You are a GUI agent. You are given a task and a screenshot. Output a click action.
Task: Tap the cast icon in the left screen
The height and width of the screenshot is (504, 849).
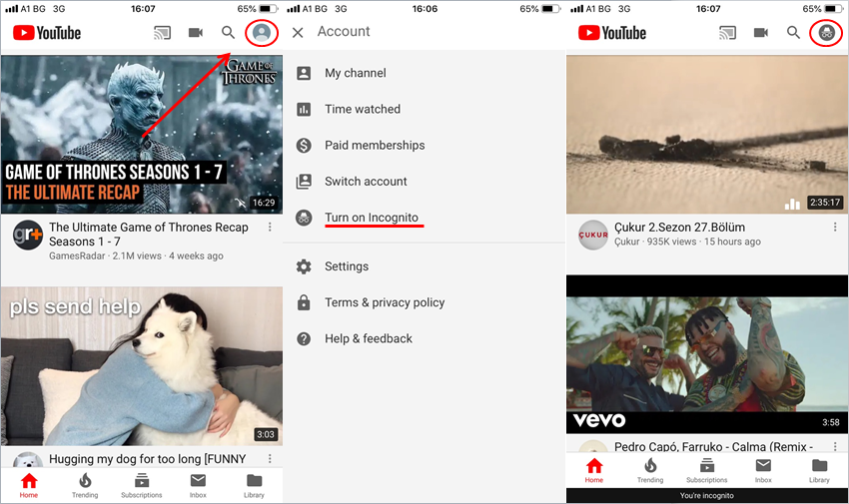(x=163, y=33)
